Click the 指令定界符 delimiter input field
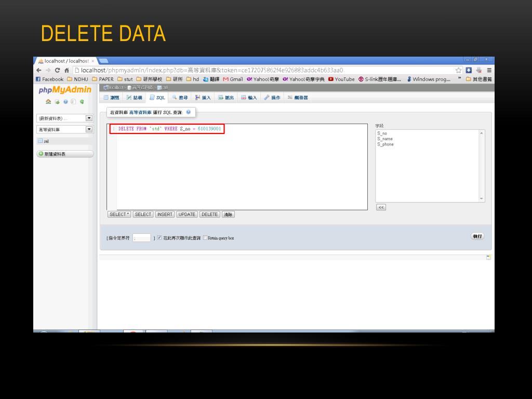The image size is (532, 399). coord(141,238)
